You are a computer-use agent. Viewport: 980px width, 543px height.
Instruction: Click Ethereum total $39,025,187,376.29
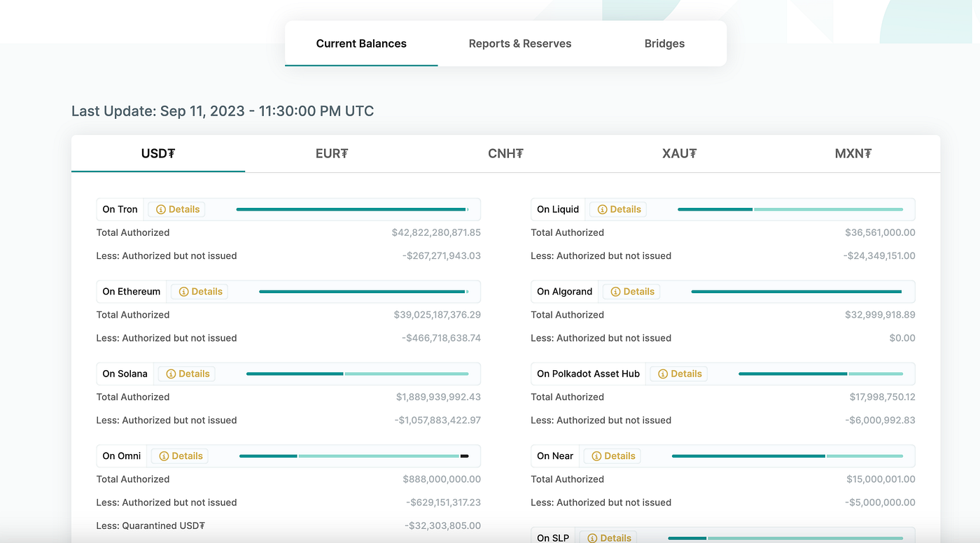tap(437, 315)
